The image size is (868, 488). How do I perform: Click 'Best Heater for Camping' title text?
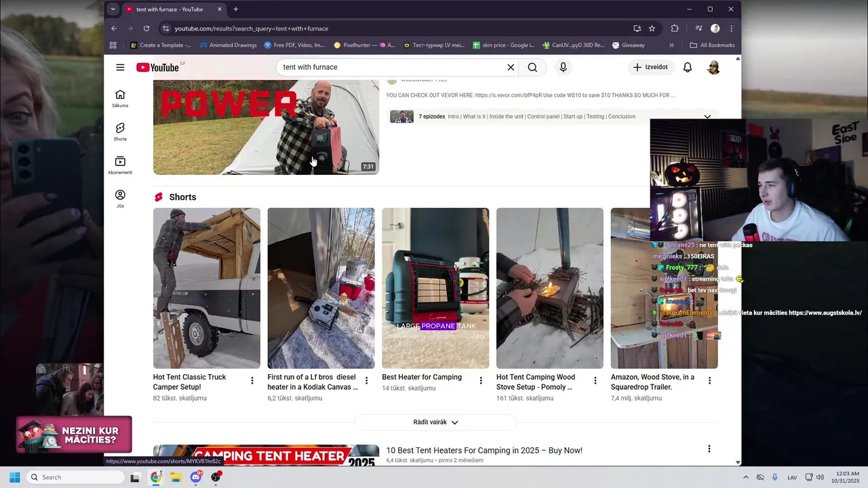pyautogui.click(x=422, y=377)
